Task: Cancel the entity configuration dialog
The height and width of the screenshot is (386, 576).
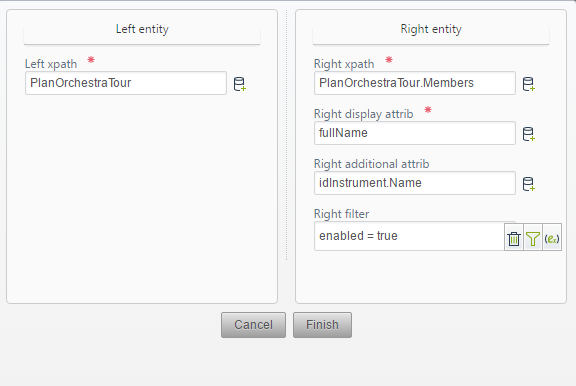Action: coord(253,325)
